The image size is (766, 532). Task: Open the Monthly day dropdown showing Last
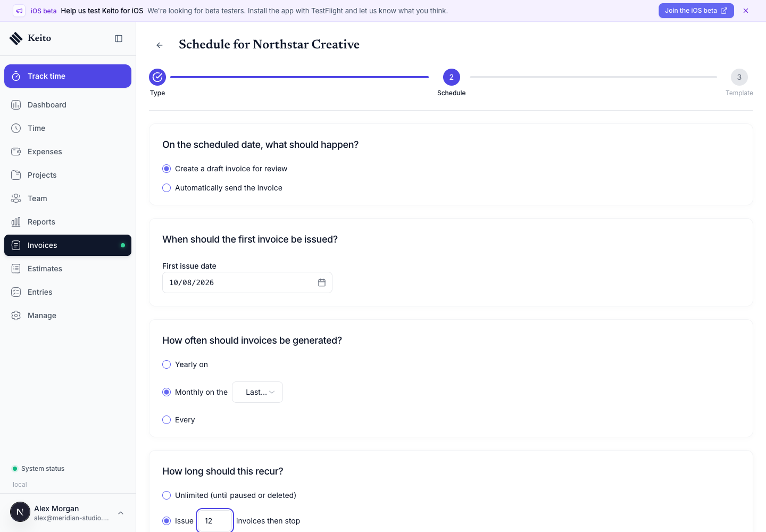point(257,392)
